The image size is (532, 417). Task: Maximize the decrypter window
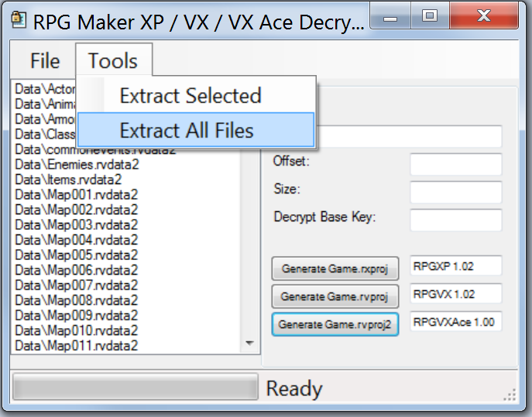click(430, 16)
